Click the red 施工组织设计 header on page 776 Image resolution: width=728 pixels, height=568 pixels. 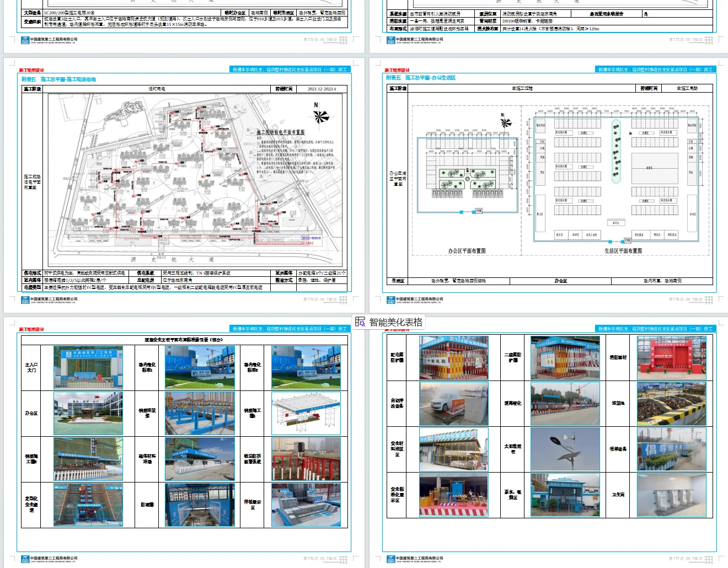click(x=31, y=329)
